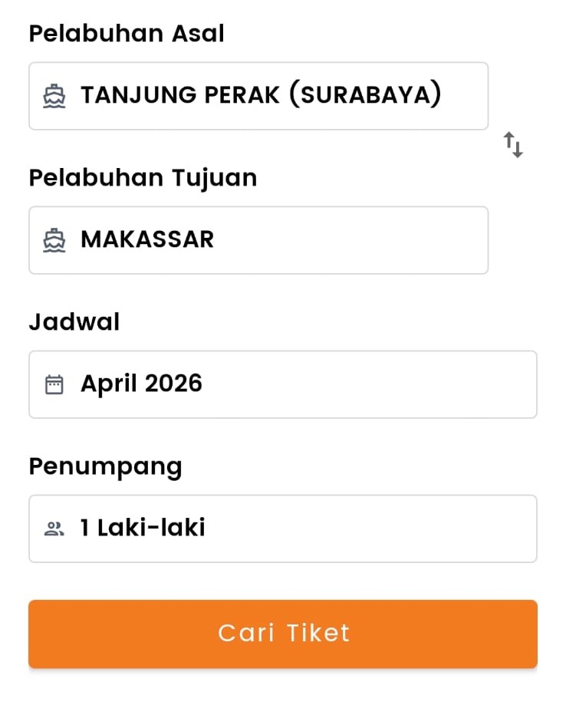Open the Pelabuhan Asal port selector
Image resolution: width=566 pixels, height=728 pixels.
pos(258,96)
